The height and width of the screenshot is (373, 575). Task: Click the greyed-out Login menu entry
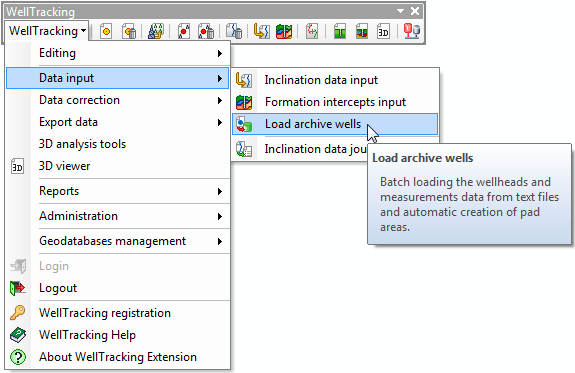click(x=117, y=266)
